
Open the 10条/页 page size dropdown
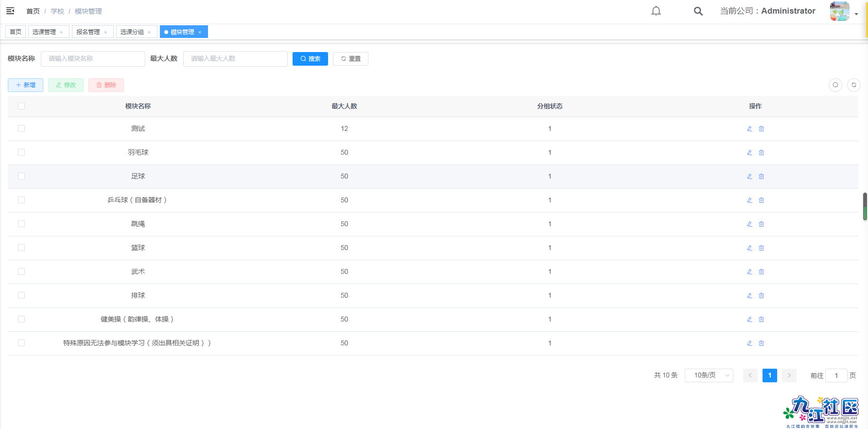point(709,375)
